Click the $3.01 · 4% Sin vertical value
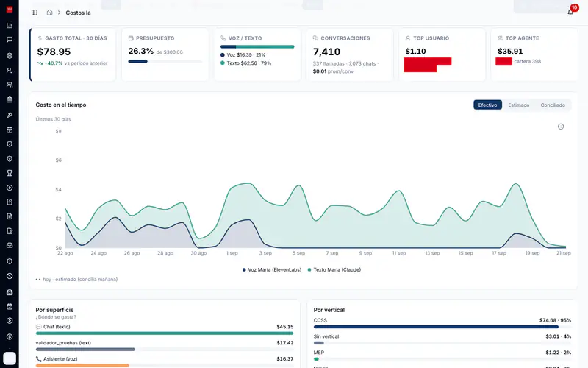 pos(559,336)
